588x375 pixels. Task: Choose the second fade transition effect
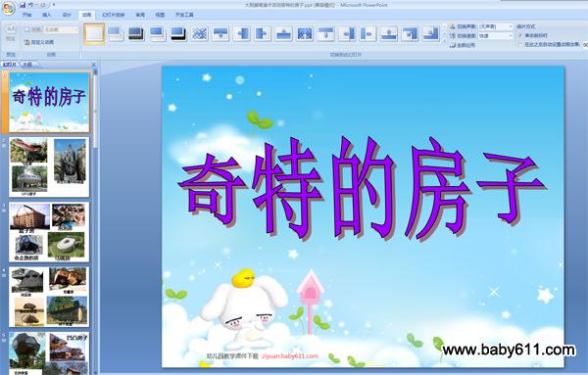click(136, 33)
